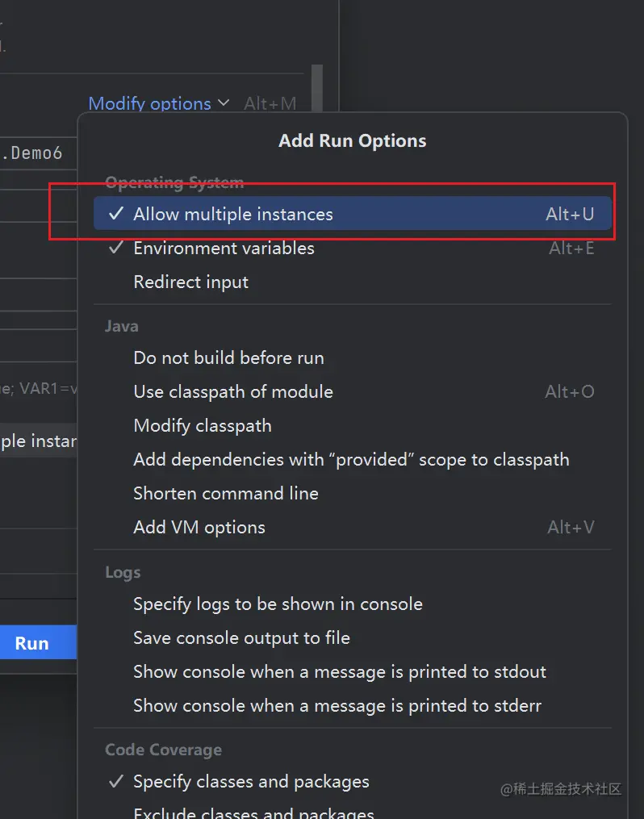644x819 pixels.
Task: Choose Do not build before run
Action: (x=228, y=358)
